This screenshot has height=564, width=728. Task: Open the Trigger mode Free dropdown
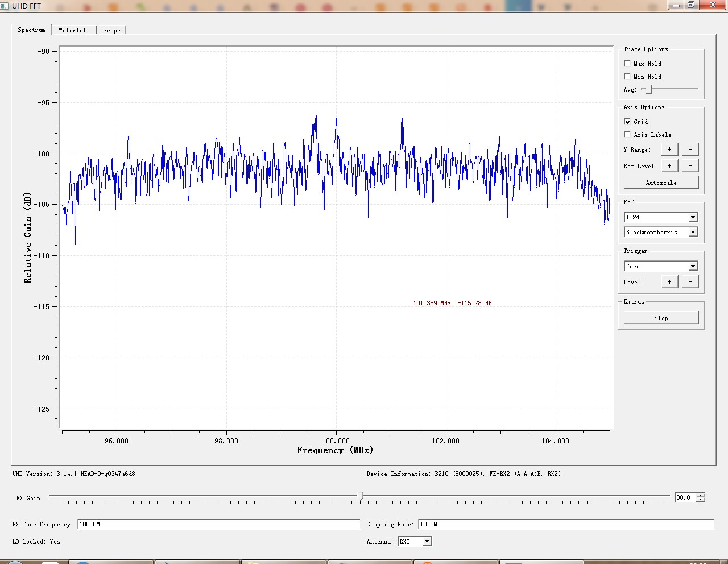coord(661,266)
